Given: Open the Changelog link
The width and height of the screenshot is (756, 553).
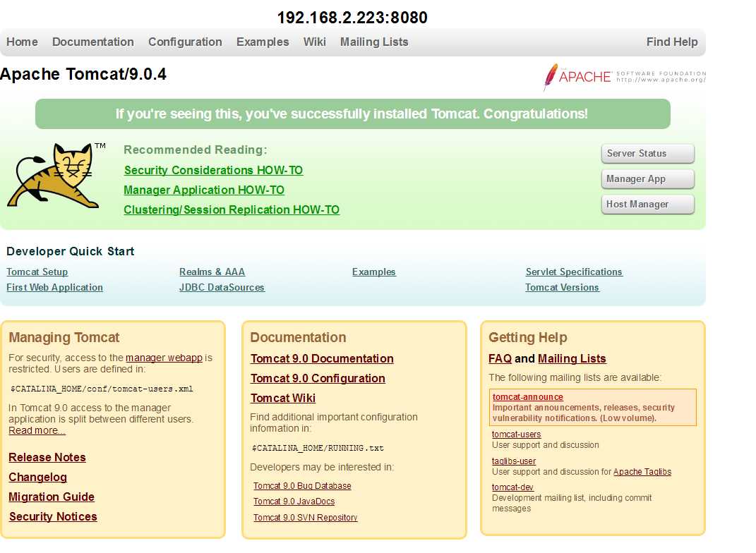Looking at the screenshot, I should tap(37, 477).
